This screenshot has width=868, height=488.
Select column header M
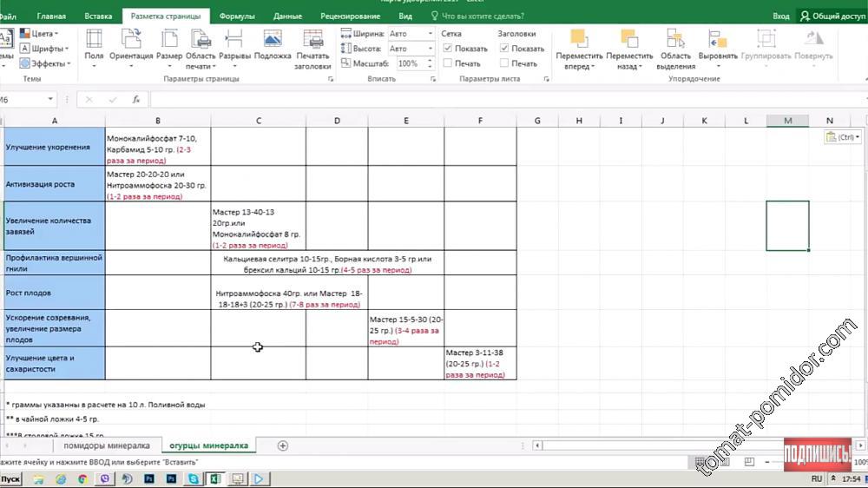coord(788,121)
